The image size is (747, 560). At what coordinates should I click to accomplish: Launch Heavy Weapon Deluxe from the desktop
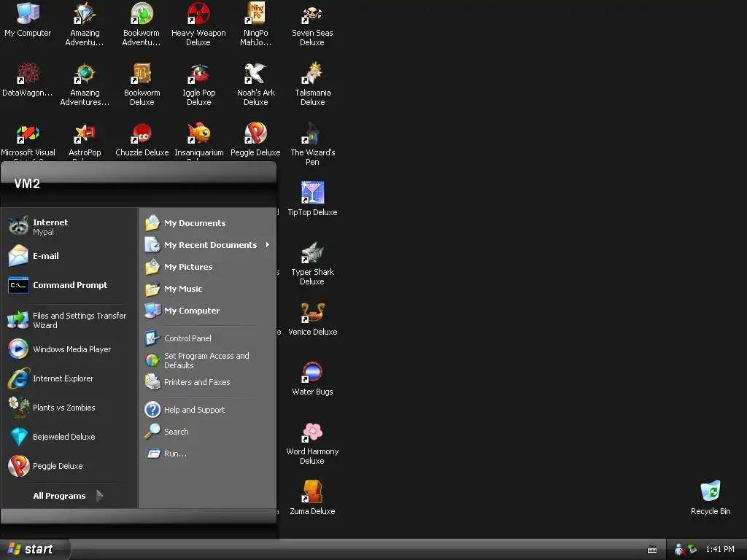[x=198, y=24]
